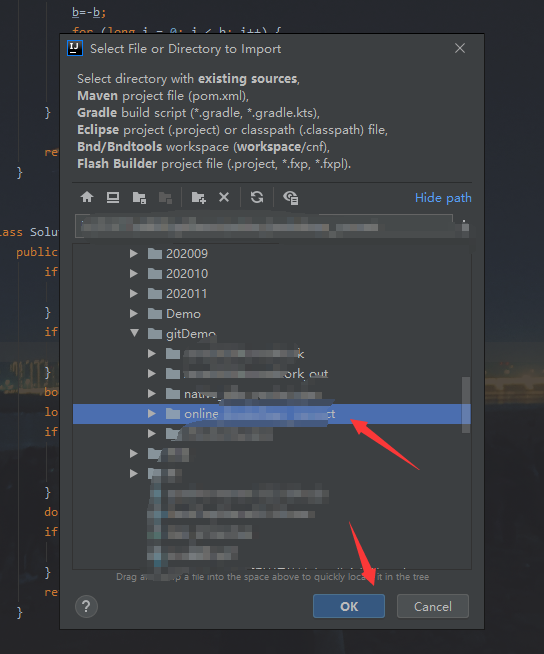Click the IntelliJ IJ logo icon
The image size is (544, 654).
(75, 48)
